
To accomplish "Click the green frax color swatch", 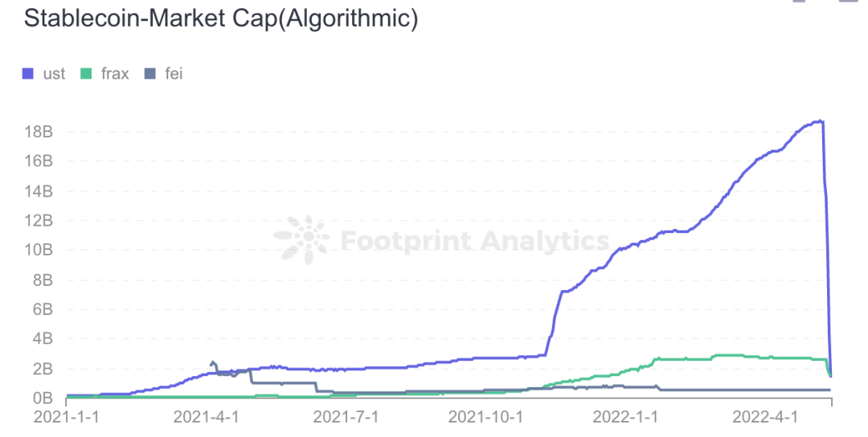I will [86, 74].
